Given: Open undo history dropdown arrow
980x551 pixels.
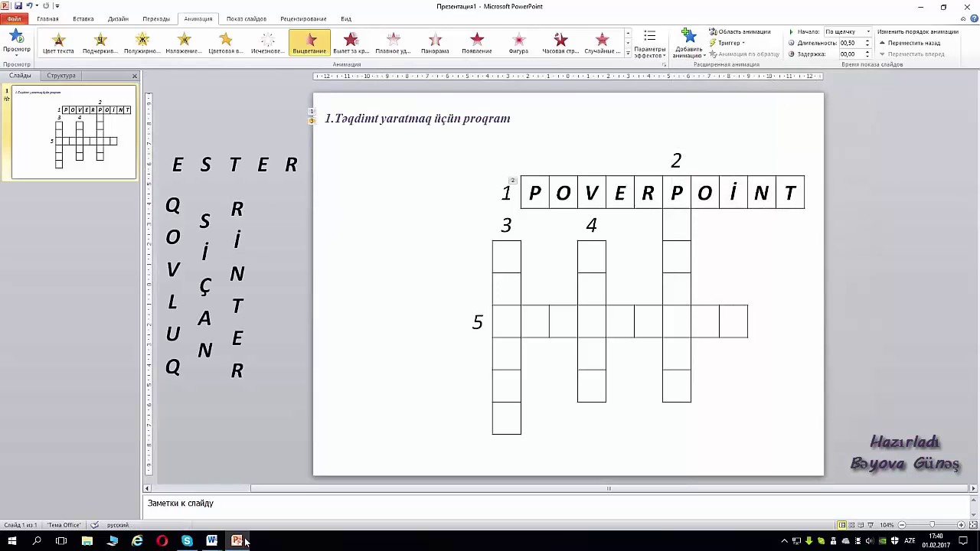Looking at the screenshot, I should [x=37, y=6].
